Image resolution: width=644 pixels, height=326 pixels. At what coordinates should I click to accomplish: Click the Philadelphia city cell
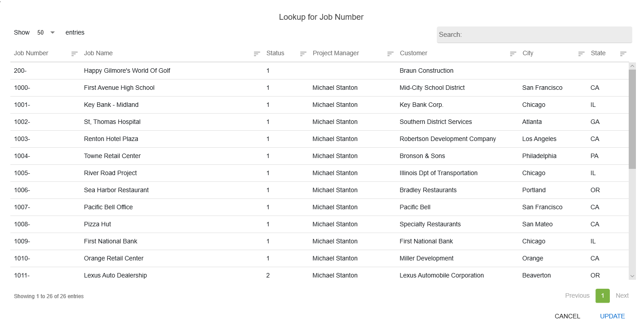coord(539,156)
